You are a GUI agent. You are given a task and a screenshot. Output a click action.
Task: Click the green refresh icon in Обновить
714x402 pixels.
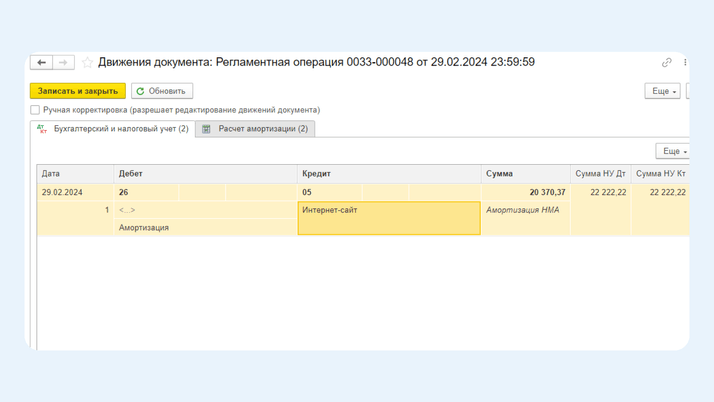click(x=140, y=92)
